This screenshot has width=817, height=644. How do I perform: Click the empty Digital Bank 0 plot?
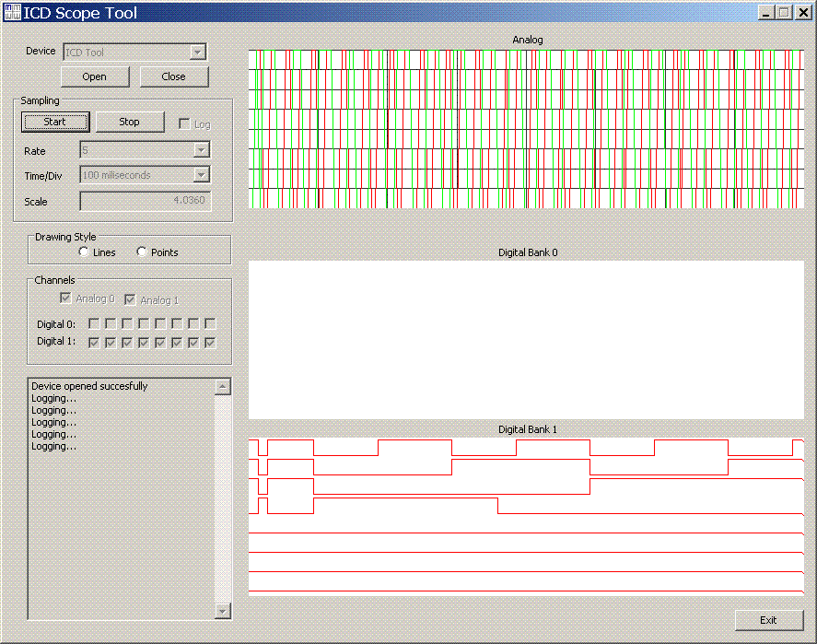tap(526, 340)
